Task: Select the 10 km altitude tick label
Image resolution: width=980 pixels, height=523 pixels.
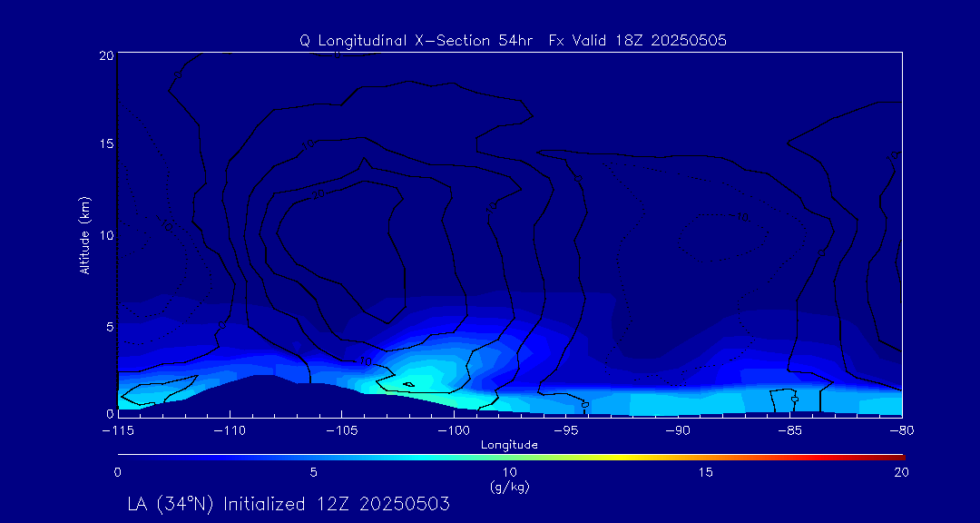Action: (x=106, y=235)
